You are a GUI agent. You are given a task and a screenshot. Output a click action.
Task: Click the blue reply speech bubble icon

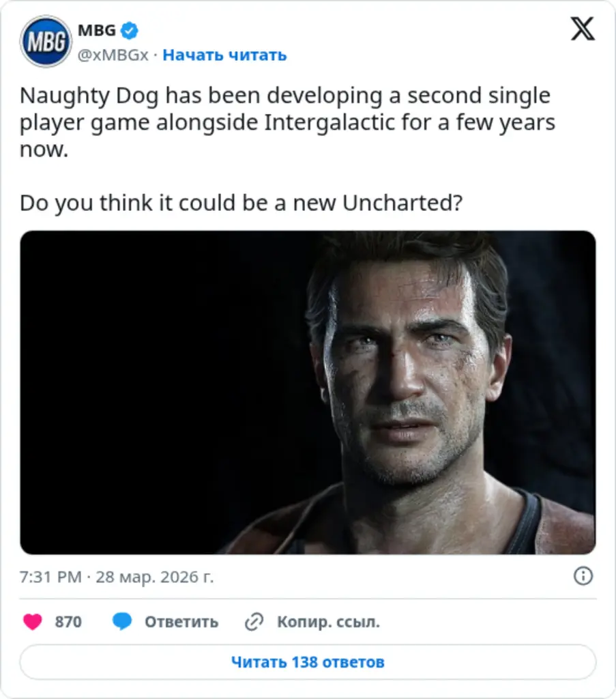pyautogui.click(x=123, y=622)
